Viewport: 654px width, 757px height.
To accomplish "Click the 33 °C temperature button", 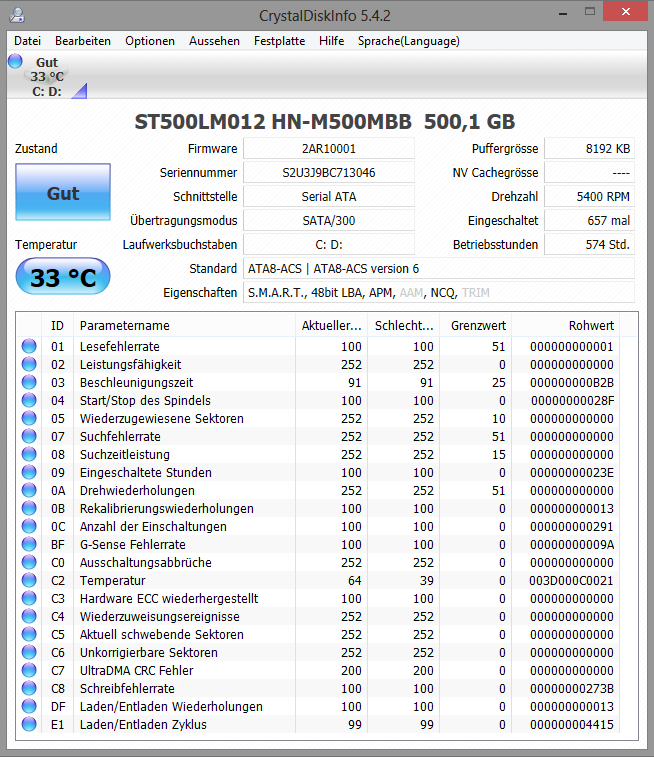I will tap(63, 277).
